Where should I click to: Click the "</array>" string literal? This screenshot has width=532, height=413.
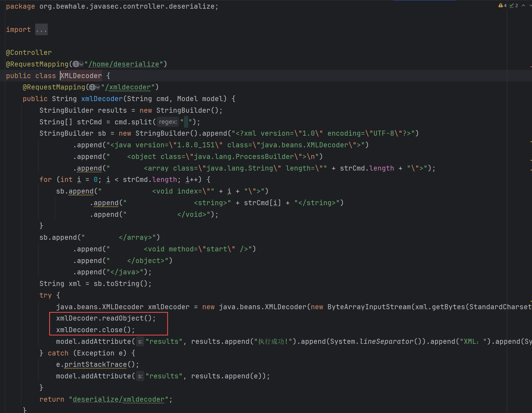119,237
